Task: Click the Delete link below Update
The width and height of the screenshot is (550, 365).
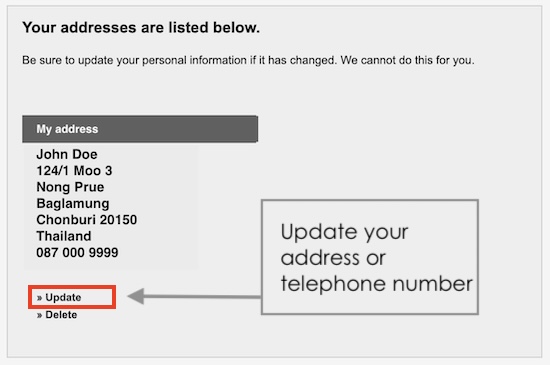Action: coord(61,315)
